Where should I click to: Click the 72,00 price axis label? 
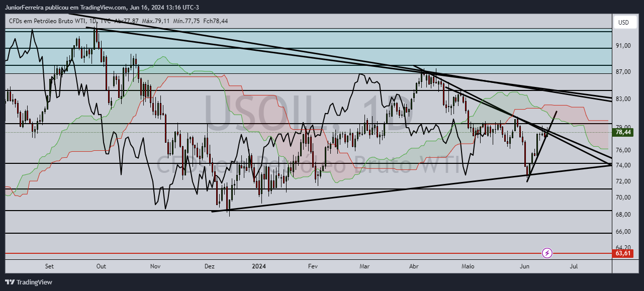coord(623,181)
